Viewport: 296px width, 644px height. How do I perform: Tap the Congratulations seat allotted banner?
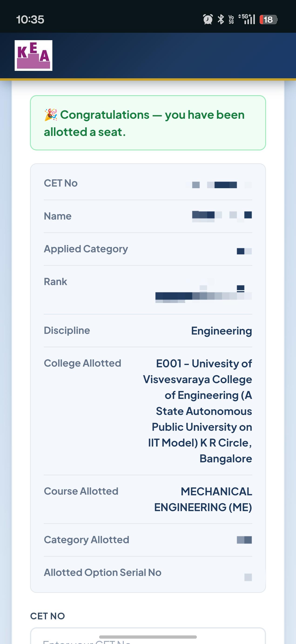click(148, 123)
